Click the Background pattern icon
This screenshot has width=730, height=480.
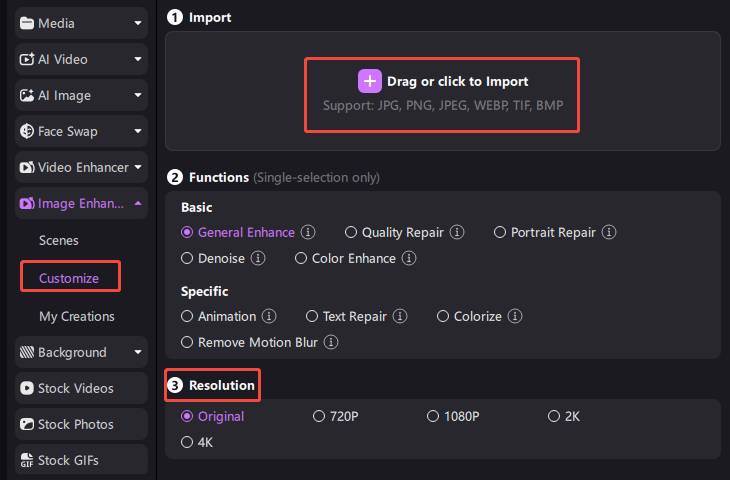tap(27, 352)
